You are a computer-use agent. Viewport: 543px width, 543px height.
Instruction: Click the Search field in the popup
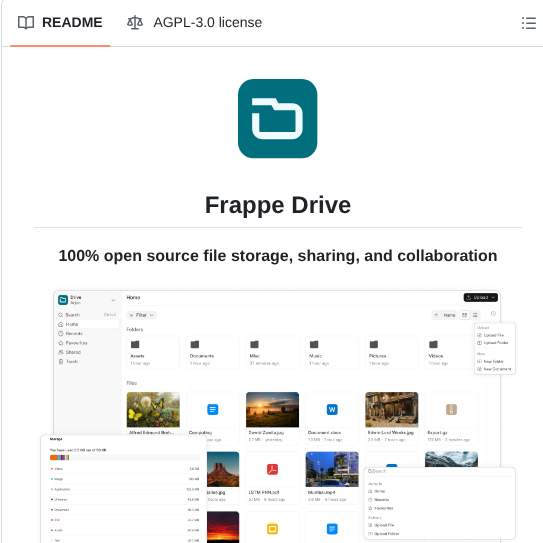[440, 471]
